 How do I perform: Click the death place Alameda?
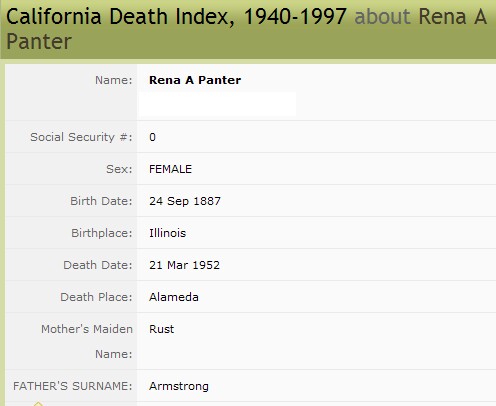pyautogui.click(x=174, y=297)
